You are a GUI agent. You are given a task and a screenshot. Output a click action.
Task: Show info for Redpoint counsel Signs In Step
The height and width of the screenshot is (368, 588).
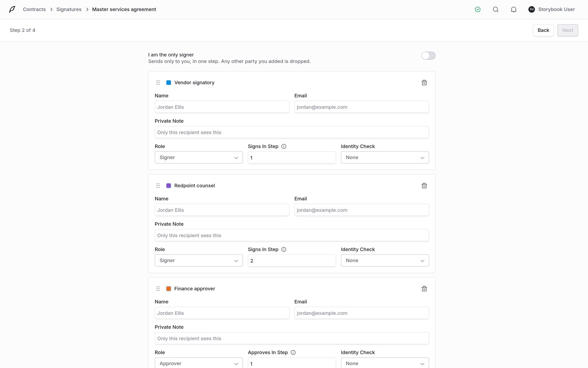284,249
